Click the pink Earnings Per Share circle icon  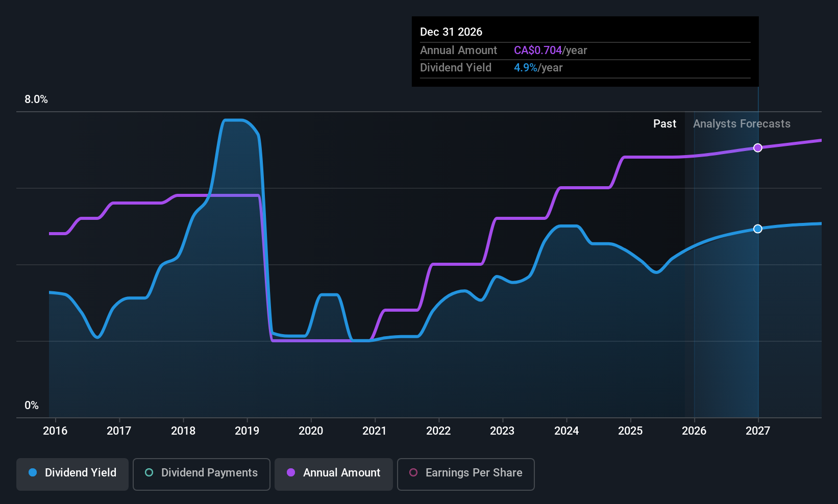[413, 473]
